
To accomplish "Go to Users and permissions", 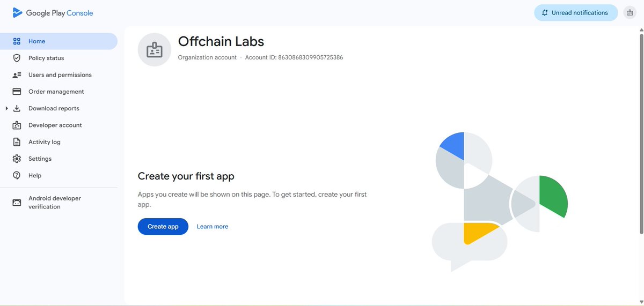I will coord(58,75).
